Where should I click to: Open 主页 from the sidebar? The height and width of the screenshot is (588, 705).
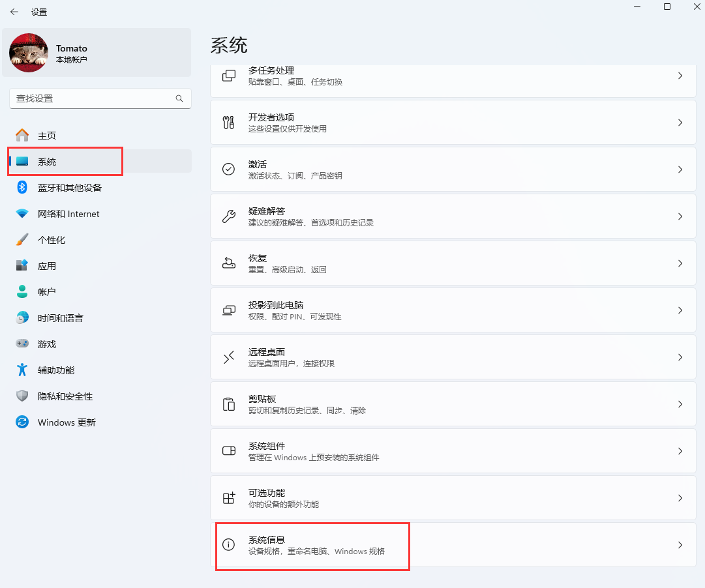tap(47, 136)
